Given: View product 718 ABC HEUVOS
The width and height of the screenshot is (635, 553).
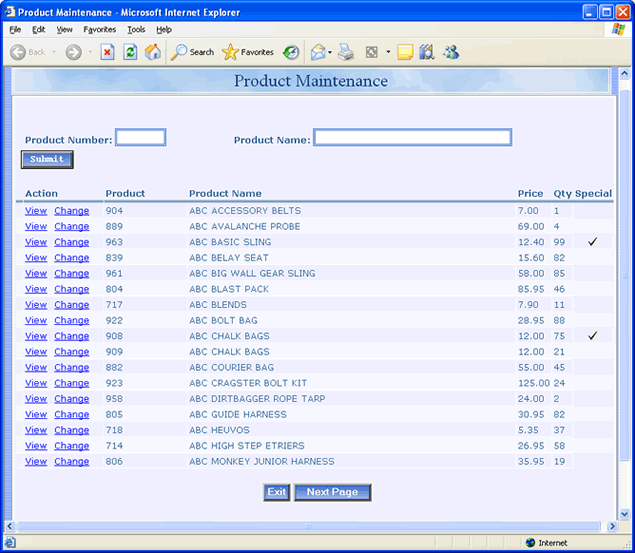Looking at the screenshot, I should pyautogui.click(x=36, y=430).
